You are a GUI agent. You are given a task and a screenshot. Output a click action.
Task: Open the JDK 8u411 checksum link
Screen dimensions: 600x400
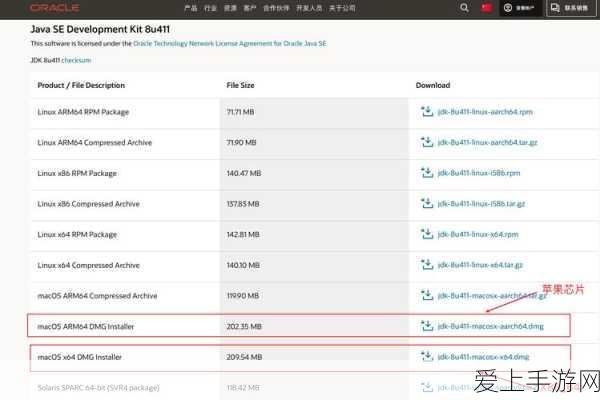click(x=76, y=60)
